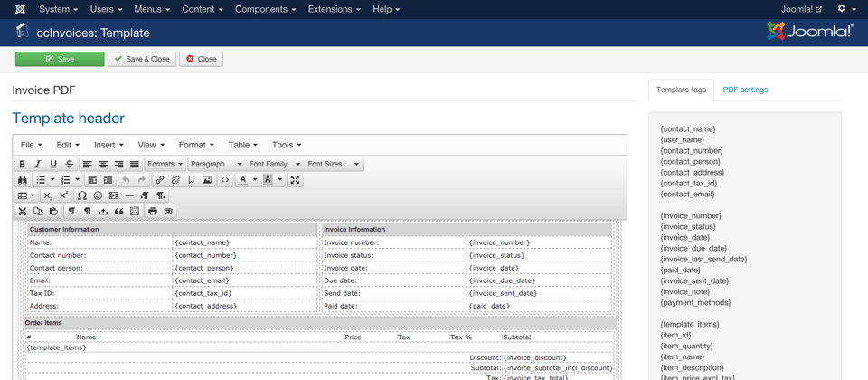Click the blockquote icon
The width and height of the screenshot is (868, 380).
[x=118, y=211]
